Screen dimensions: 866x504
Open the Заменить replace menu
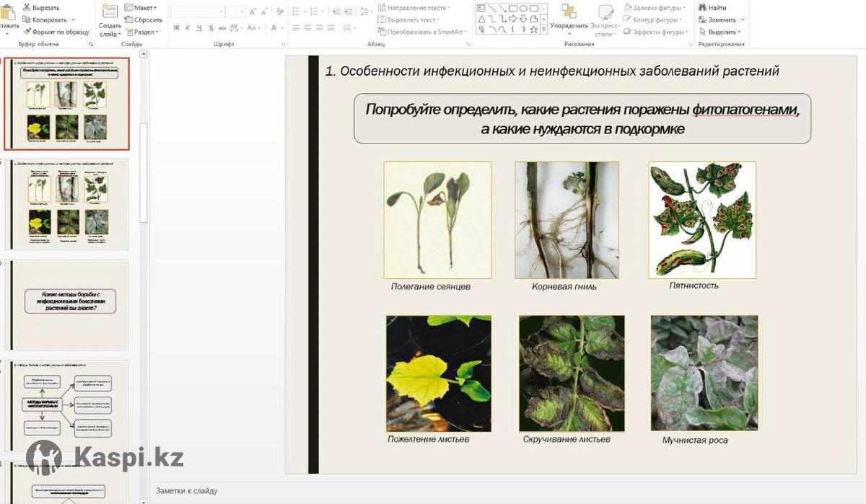[722, 20]
